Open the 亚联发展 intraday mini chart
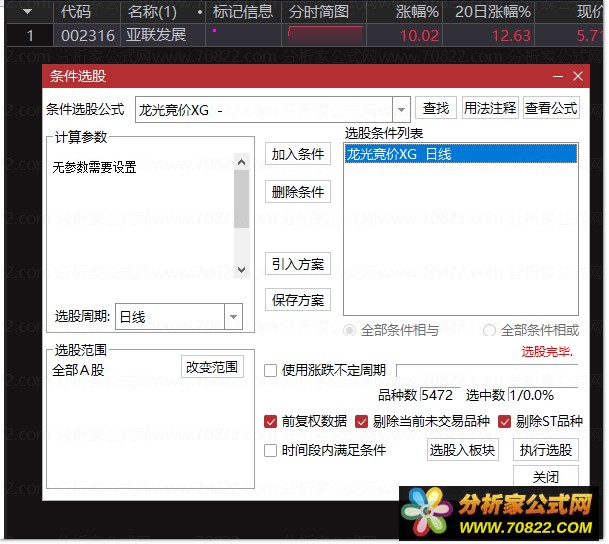 [x=325, y=35]
